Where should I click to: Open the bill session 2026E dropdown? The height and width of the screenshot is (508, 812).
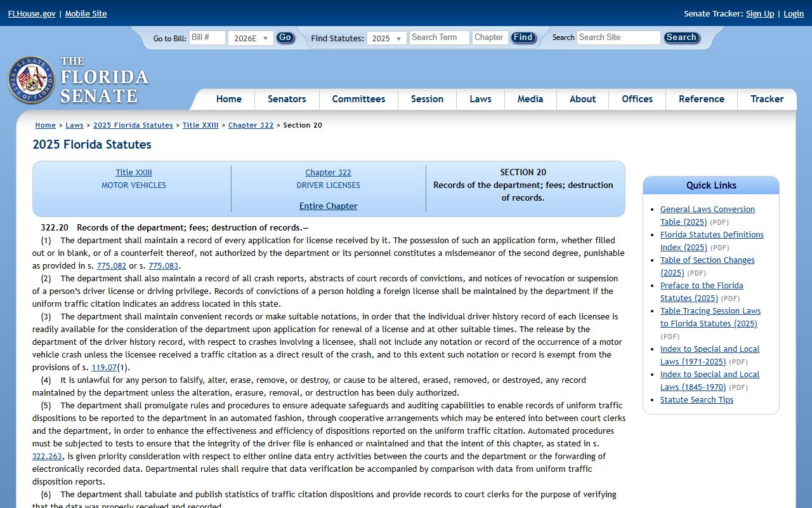pyautogui.click(x=251, y=38)
